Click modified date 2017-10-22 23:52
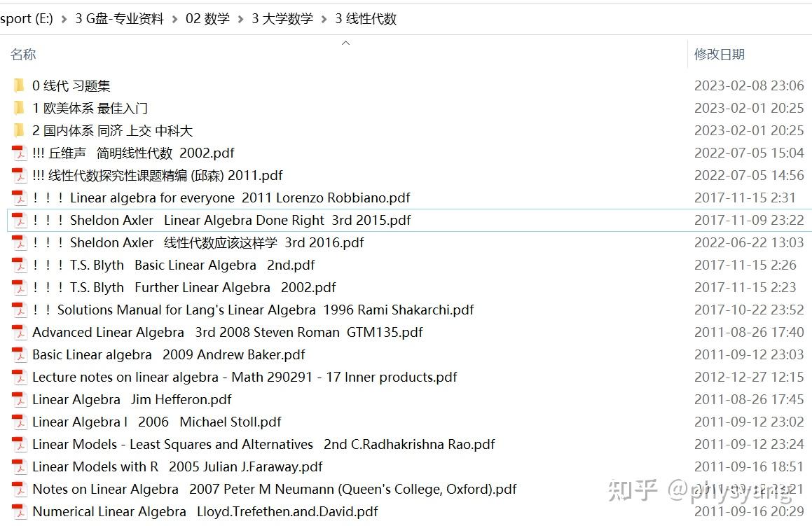This screenshot has width=812, height=526. pos(749,310)
